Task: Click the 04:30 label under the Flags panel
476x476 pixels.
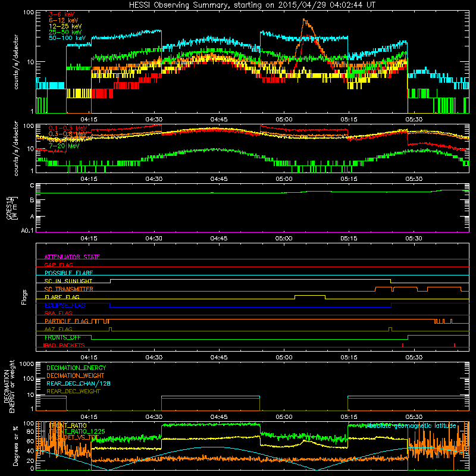Action: pos(154,358)
